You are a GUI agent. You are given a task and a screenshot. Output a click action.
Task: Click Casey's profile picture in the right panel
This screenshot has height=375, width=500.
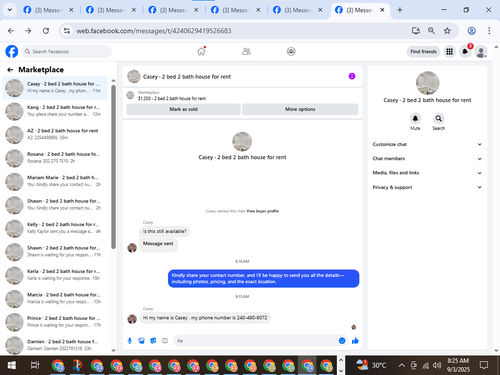tap(427, 83)
